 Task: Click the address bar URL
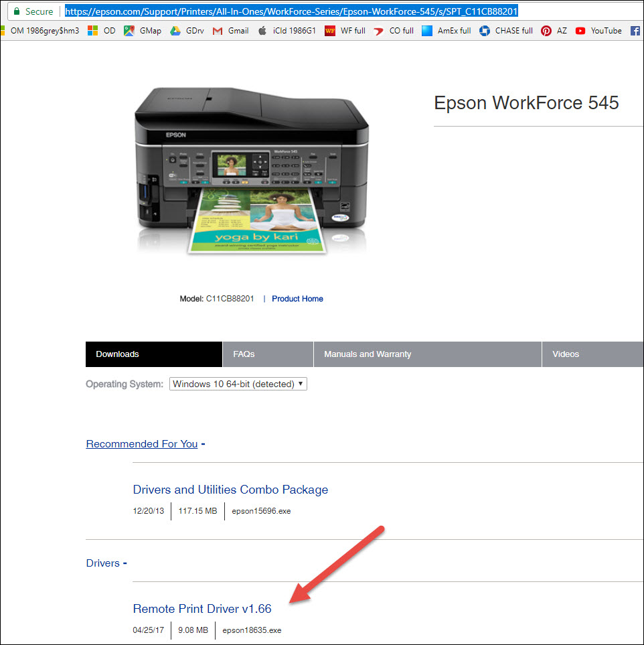291,11
